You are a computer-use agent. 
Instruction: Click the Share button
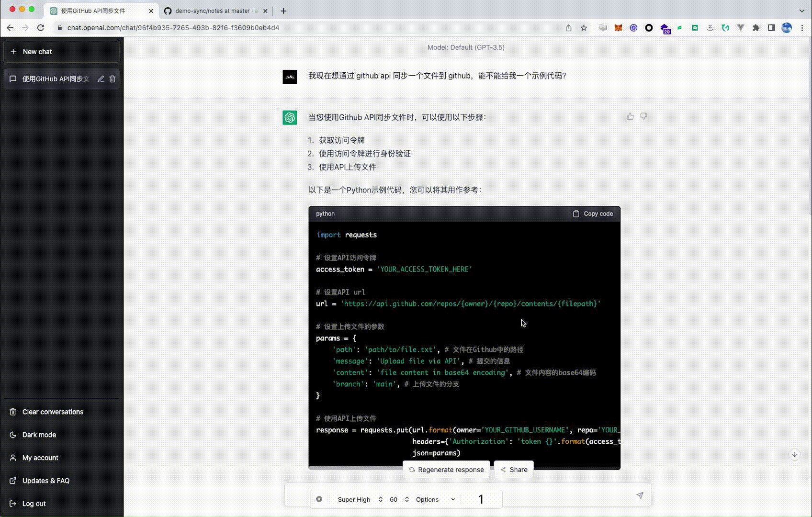(x=514, y=470)
